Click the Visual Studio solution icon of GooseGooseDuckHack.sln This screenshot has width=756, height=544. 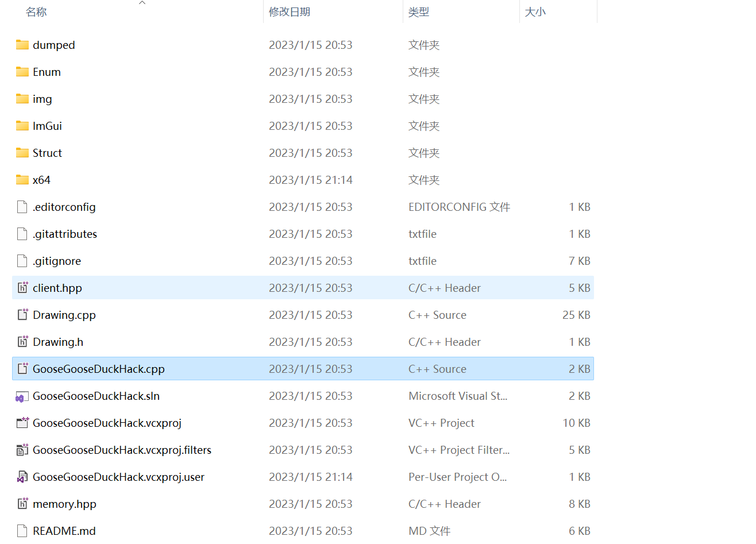point(21,396)
